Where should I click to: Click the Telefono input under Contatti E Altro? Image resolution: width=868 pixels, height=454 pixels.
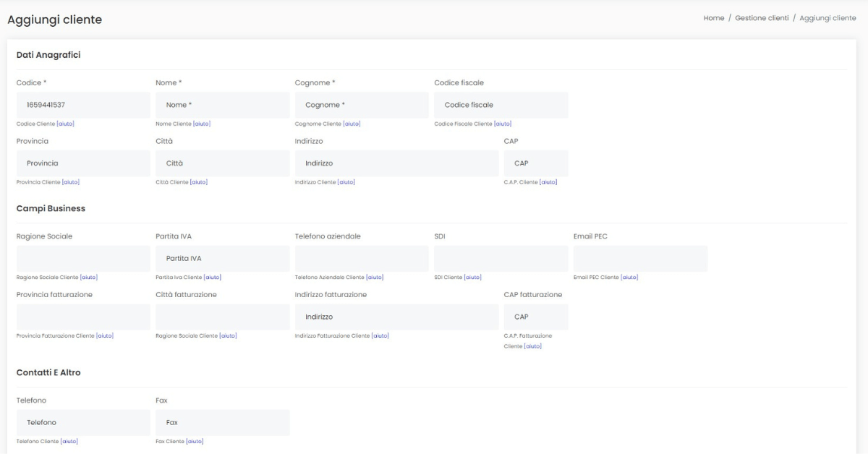83,423
